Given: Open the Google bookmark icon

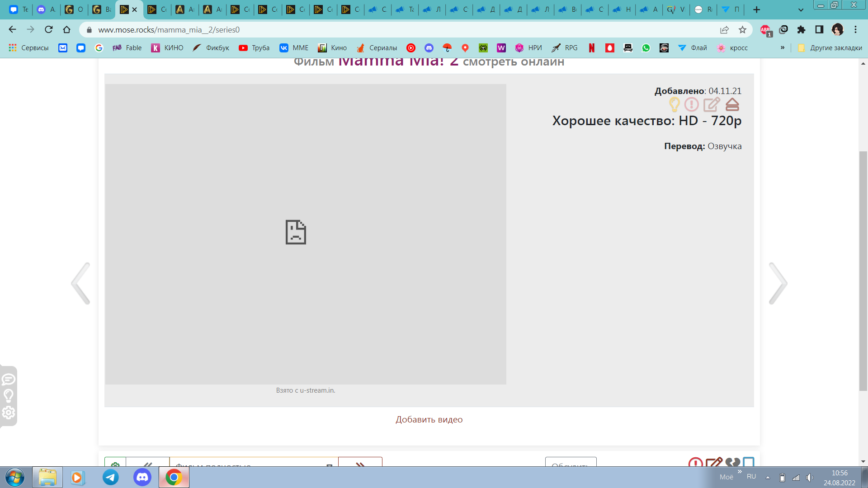Looking at the screenshot, I should [x=99, y=48].
